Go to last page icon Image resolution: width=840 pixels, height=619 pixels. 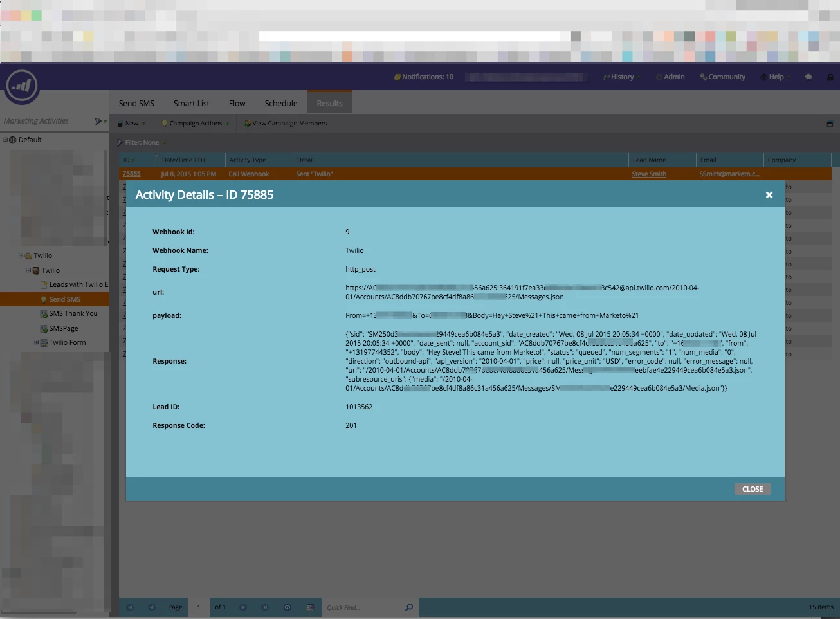pos(265,607)
